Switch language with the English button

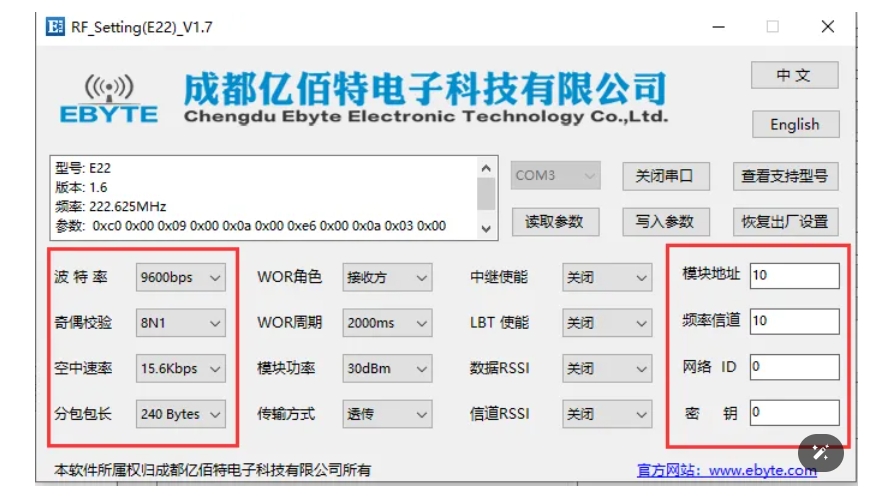[x=794, y=125]
